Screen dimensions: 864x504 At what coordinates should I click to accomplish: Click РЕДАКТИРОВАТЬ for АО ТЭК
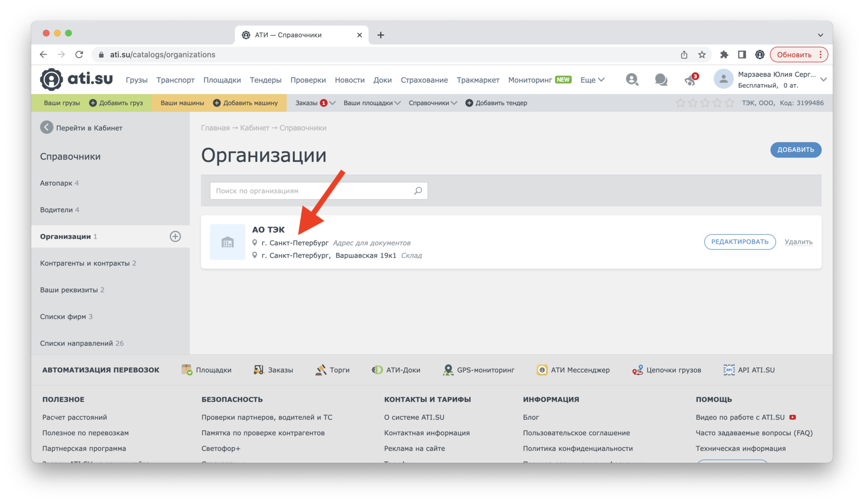click(x=740, y=242)
